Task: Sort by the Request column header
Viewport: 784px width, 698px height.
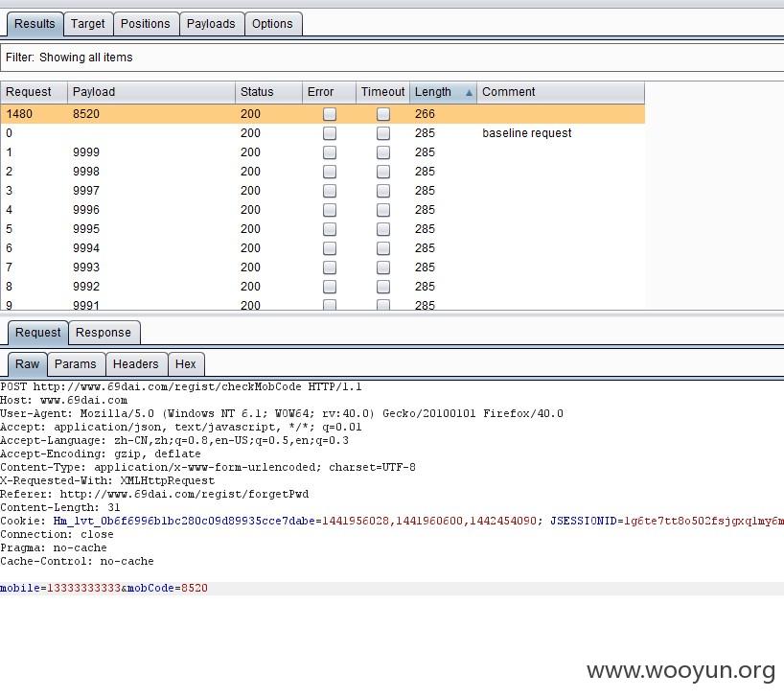Action: [34, 92]
